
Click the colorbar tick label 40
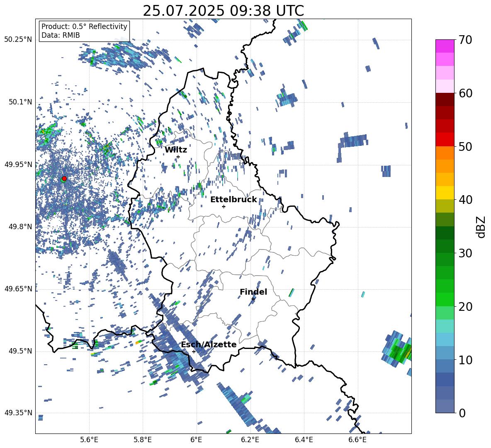click(465, 200)
